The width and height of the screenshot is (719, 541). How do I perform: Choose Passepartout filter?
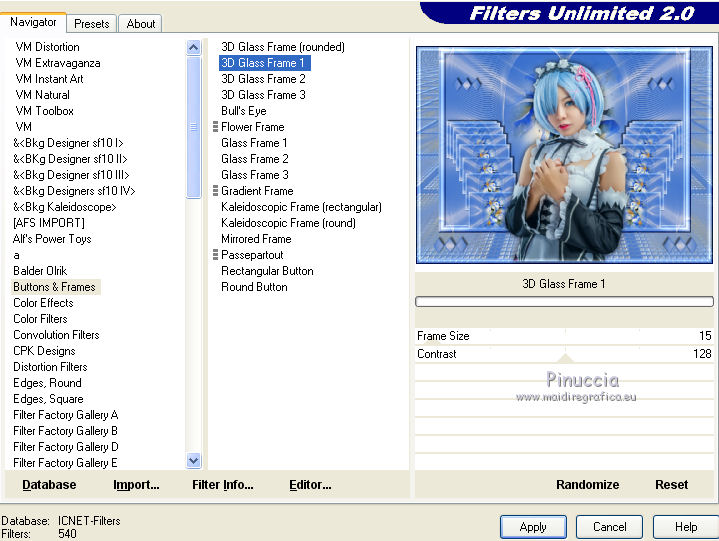coord(252,255)
